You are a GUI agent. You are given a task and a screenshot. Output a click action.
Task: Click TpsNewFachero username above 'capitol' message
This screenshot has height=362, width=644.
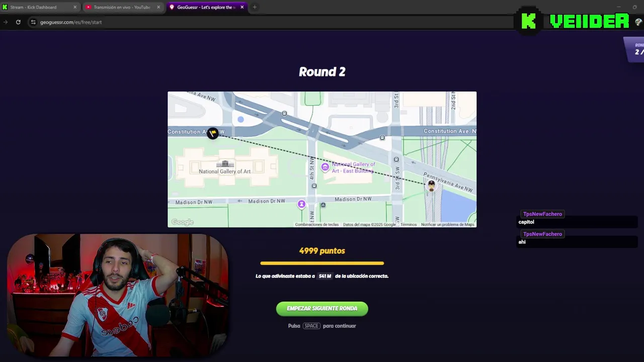pos(542,214)
